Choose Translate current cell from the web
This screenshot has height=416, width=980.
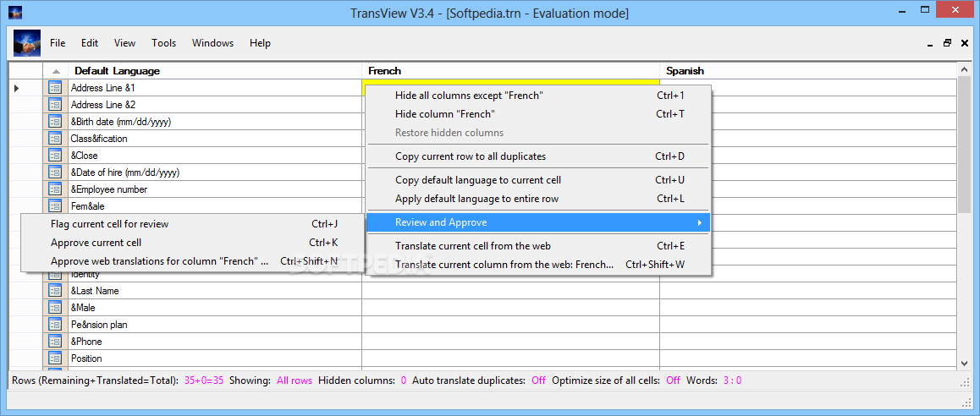(538, 246)
